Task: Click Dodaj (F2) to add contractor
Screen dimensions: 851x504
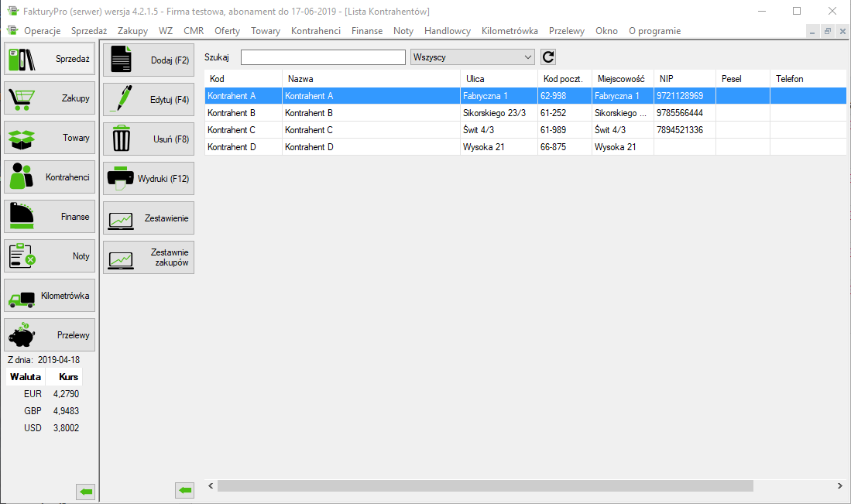Action: click(148, 60)
